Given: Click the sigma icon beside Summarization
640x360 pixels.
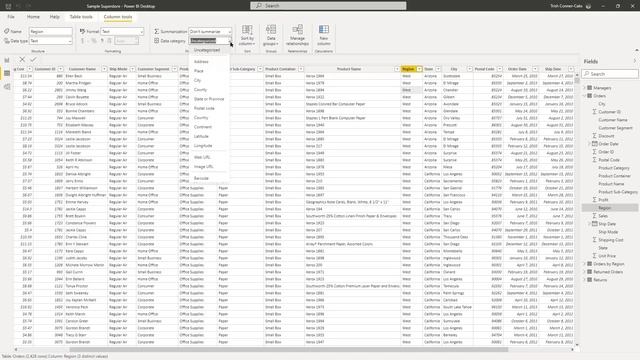Looking at the screenshot, I should tap(156, 31).
